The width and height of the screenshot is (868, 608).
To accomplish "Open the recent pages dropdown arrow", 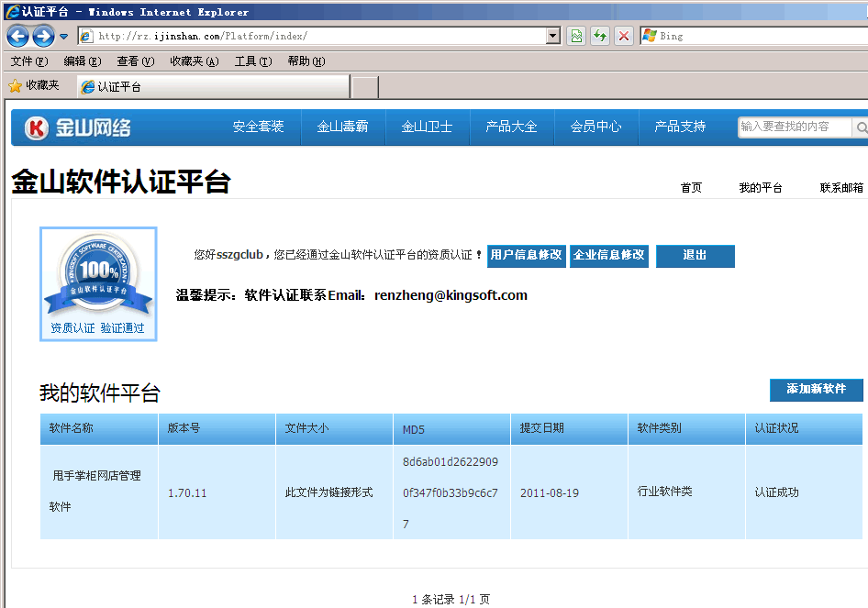I will [63, 37].
